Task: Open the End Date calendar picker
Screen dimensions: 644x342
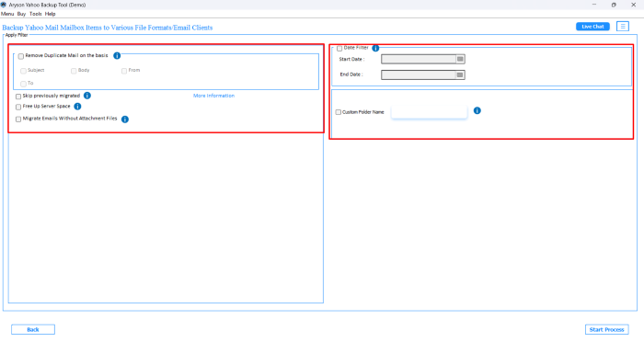Action: [x=460, y=74]
